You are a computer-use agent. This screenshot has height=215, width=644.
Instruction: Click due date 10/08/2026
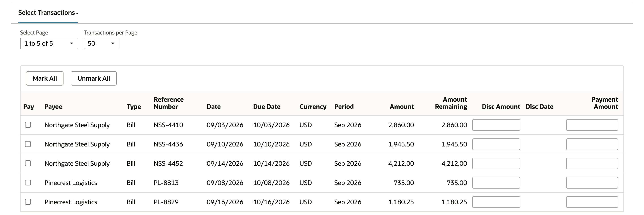coord(271,183)
